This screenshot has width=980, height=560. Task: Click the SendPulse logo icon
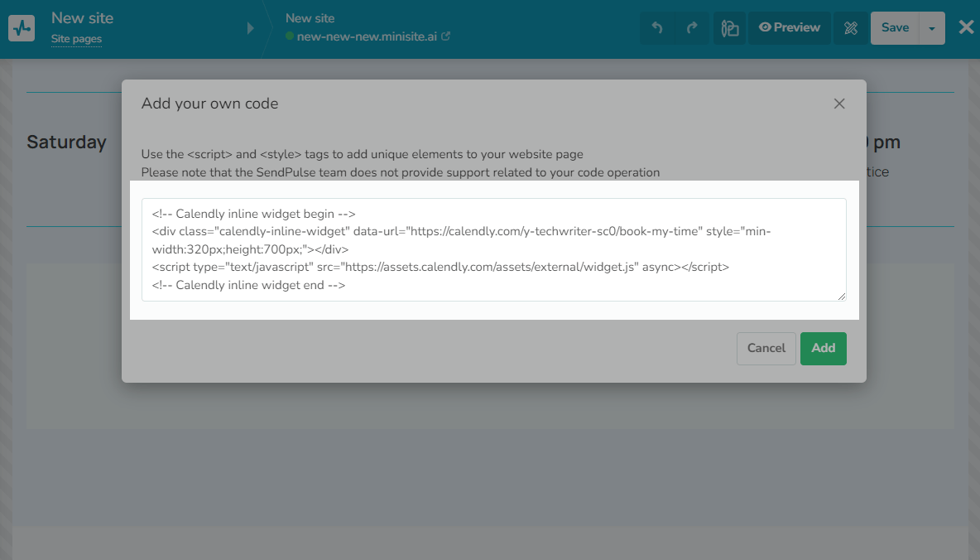tap(22, 27)
